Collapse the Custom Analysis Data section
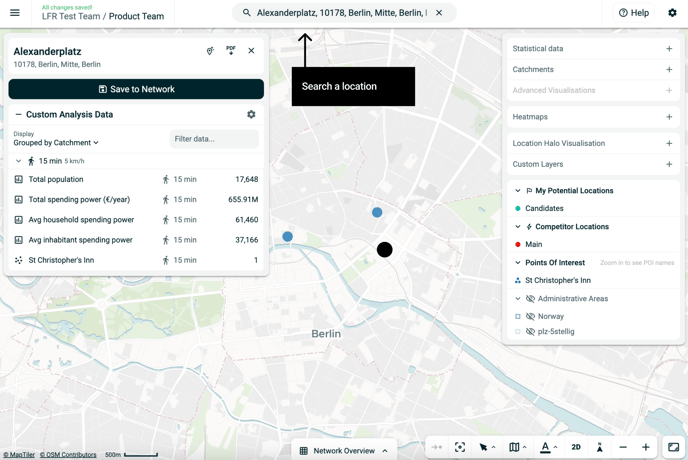The image size is (688, 460). click(x=18, y=115)
